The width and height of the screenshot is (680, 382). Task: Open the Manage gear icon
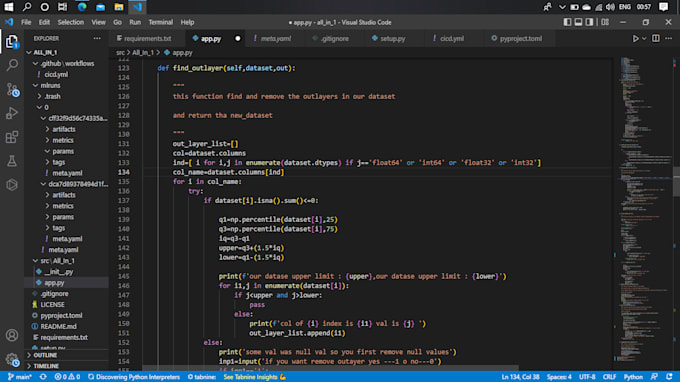[x=12, y=359]
